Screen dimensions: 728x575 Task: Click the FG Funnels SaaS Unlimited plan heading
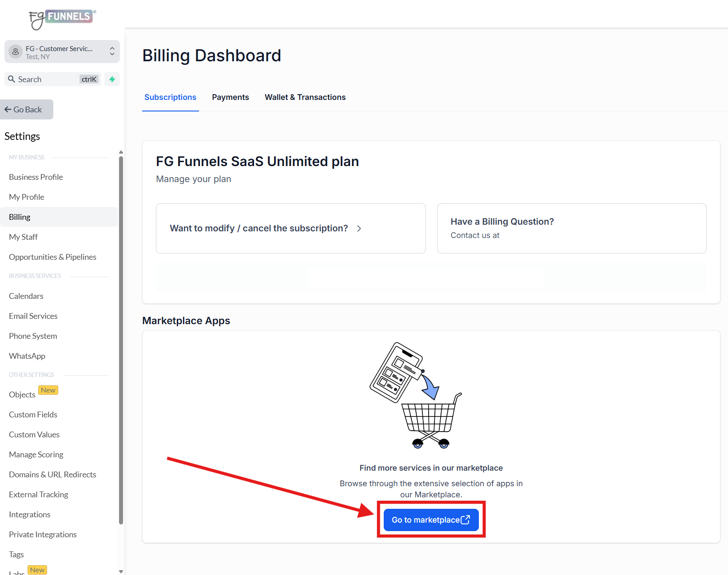pos(257,161)
